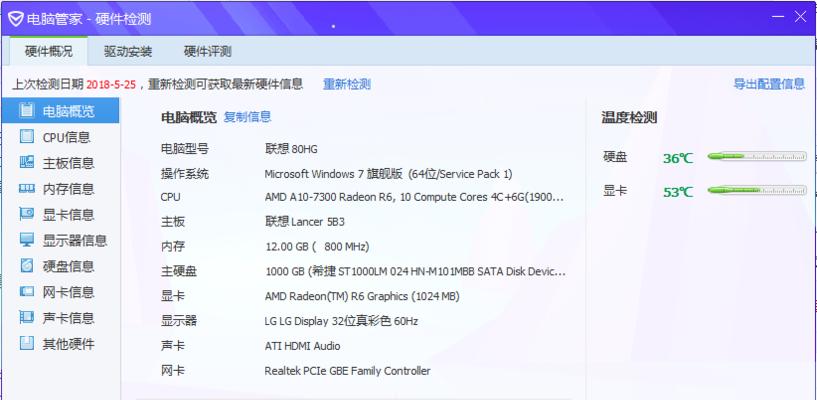Click the LG Display 32位真彩色 value
The image size is (817, 400).
[341, 321]
